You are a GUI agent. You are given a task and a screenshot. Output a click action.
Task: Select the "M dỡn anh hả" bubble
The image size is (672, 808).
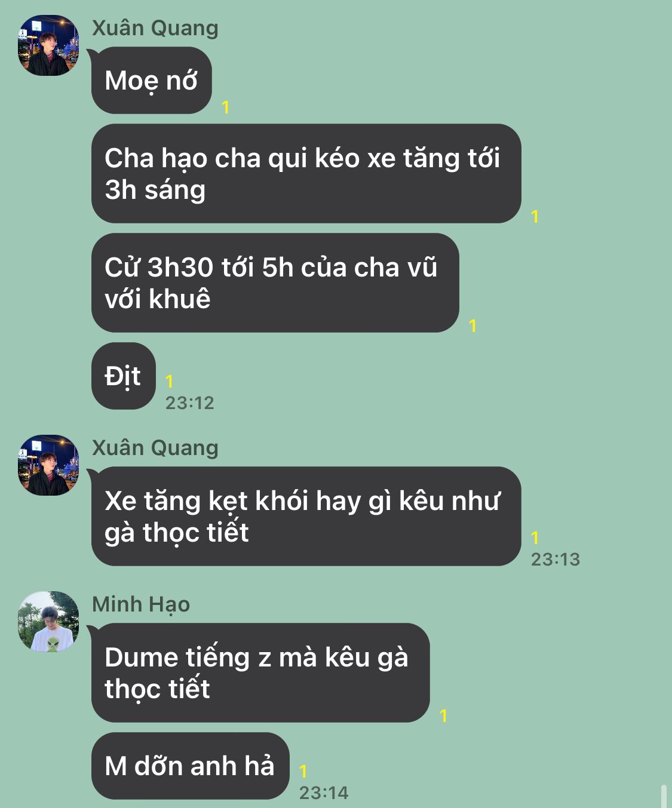point(191,766)
